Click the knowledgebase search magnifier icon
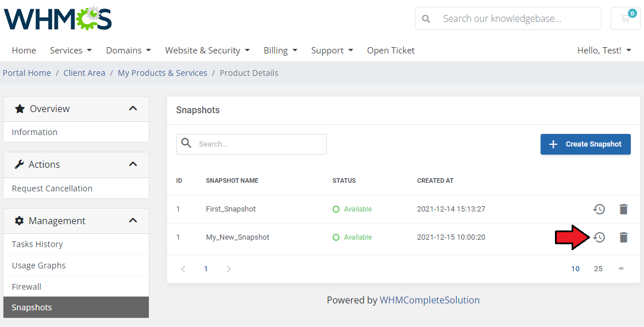 click(x=426, y=18)
